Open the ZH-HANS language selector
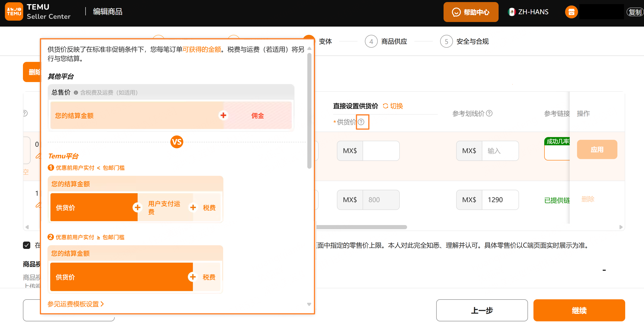This screenshot has width=644, height=322. tap(533, 11)
